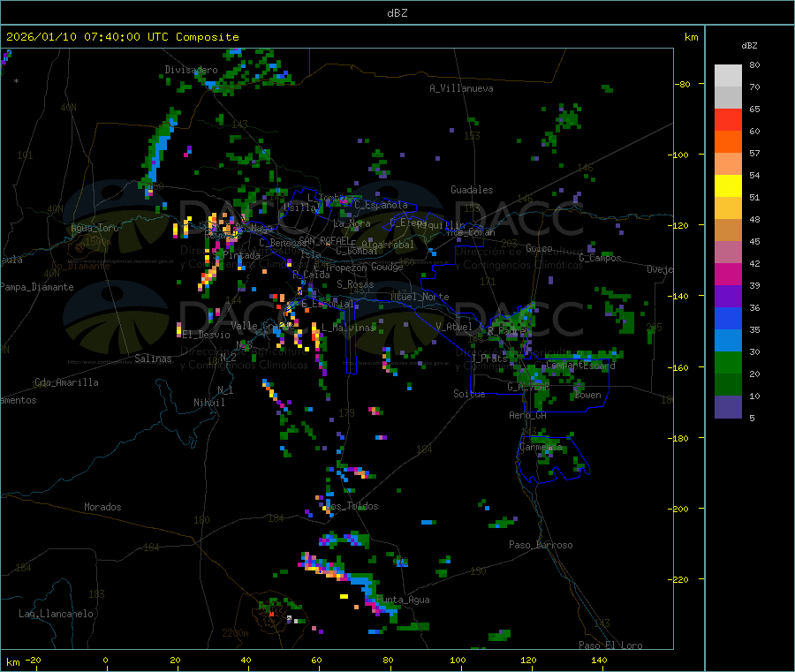Click the 'J_Prats' label
The height and width of the screenshot is (672, 795).
pos(489,359)
